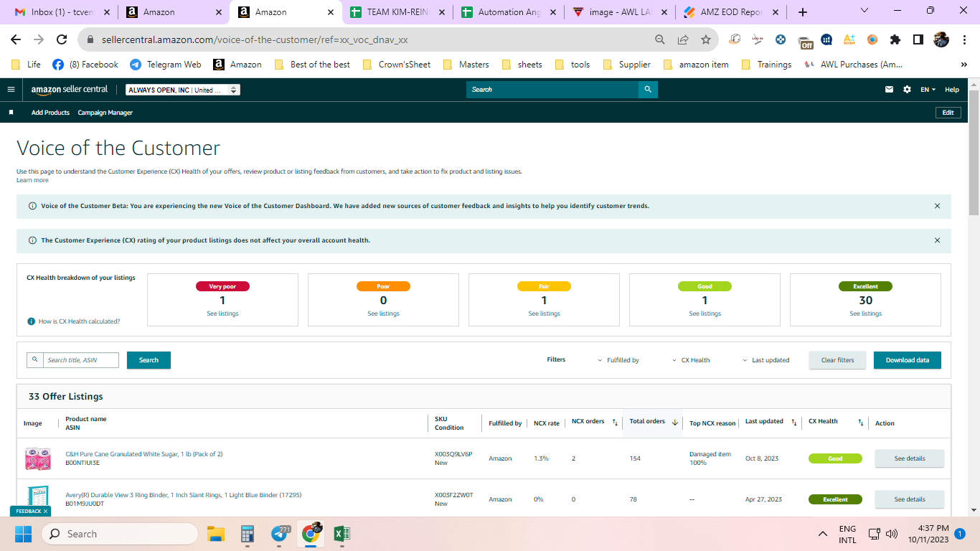Sort by Last updated column arrows

click(x=793, y=423)
